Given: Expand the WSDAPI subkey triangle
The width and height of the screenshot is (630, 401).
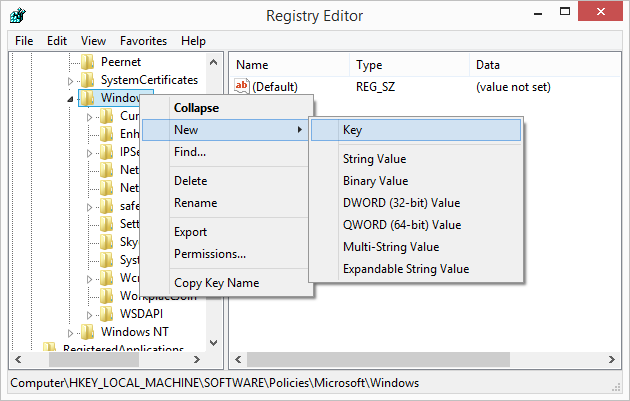Looking at the screenshot, I should pos(89,315).
